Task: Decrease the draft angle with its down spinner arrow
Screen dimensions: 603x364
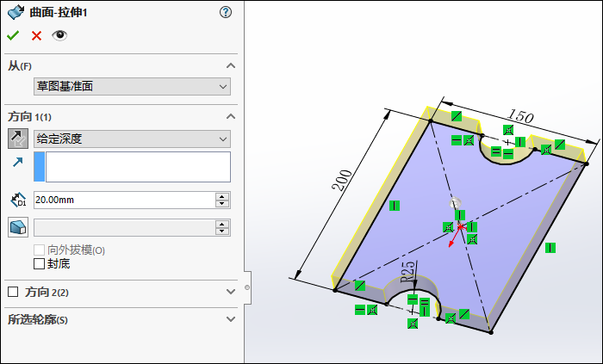Action: pyautogui.click(x=222, y=231)
